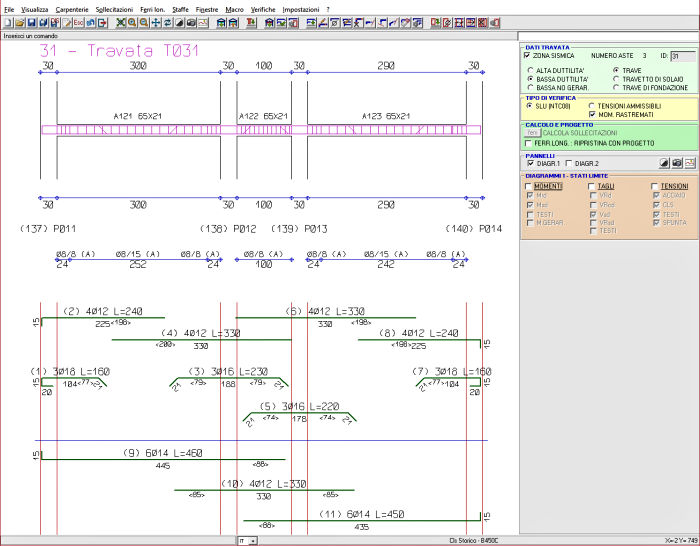Open the dropdown in the bottom status bar
700x546 pixels.
253,541
